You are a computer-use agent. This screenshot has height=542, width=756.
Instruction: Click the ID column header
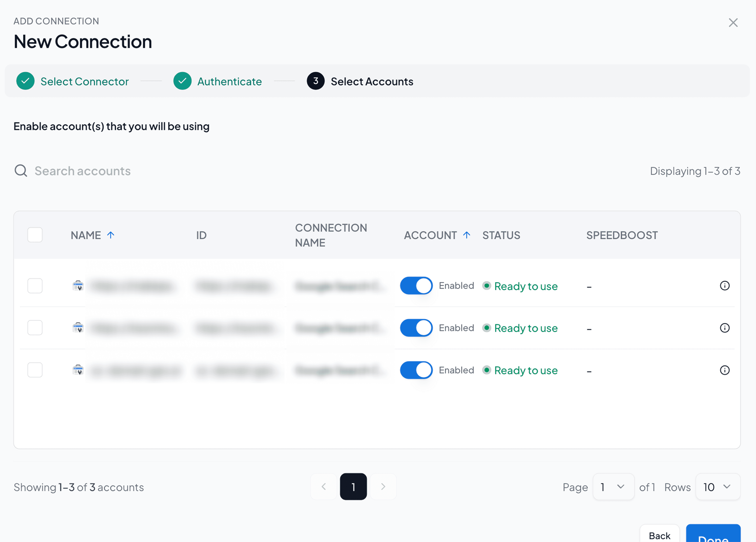(x=201, y=235)
